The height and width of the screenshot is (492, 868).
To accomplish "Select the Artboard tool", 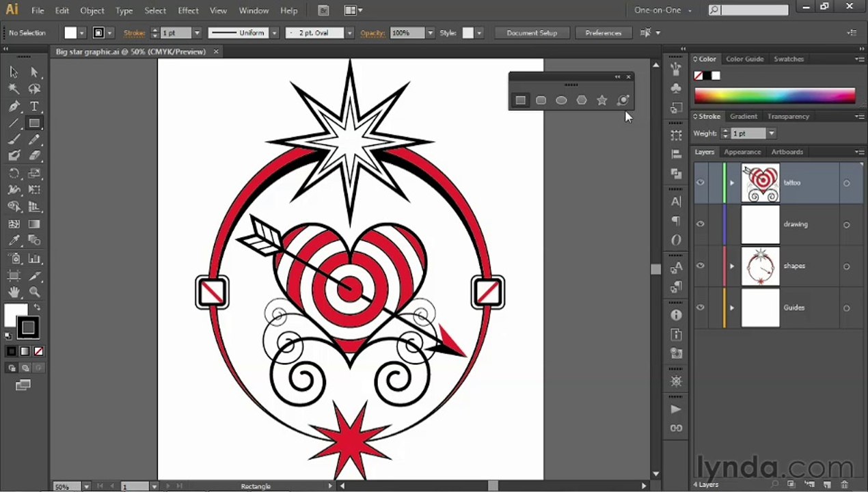I will [14, 275].
